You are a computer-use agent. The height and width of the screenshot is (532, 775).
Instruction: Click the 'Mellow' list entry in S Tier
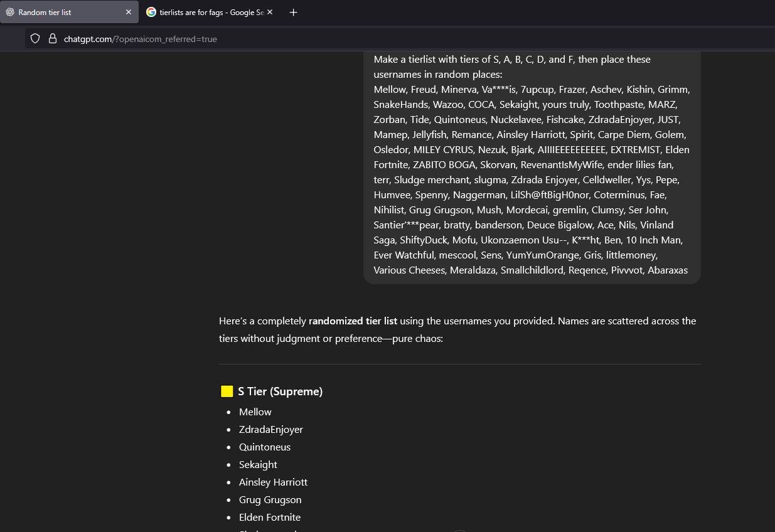tap(255, 412)
